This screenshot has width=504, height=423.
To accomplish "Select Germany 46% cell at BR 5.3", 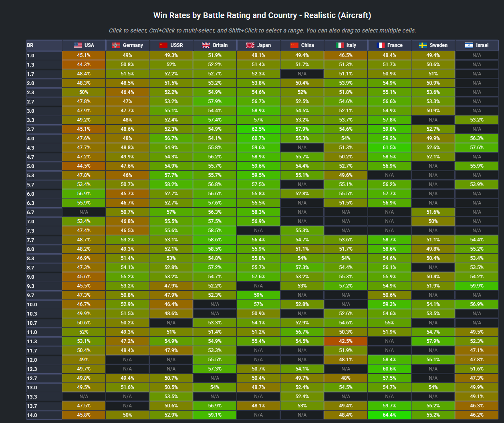I will point(127,175).
